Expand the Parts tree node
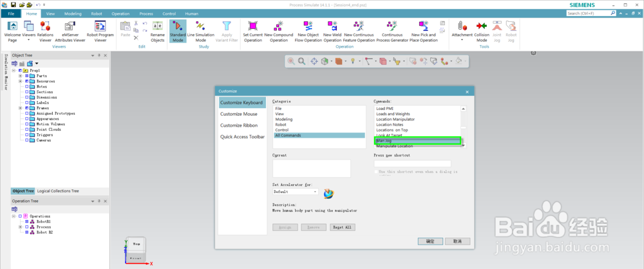This screenshot has width=644, height=269. coord(20,76)
